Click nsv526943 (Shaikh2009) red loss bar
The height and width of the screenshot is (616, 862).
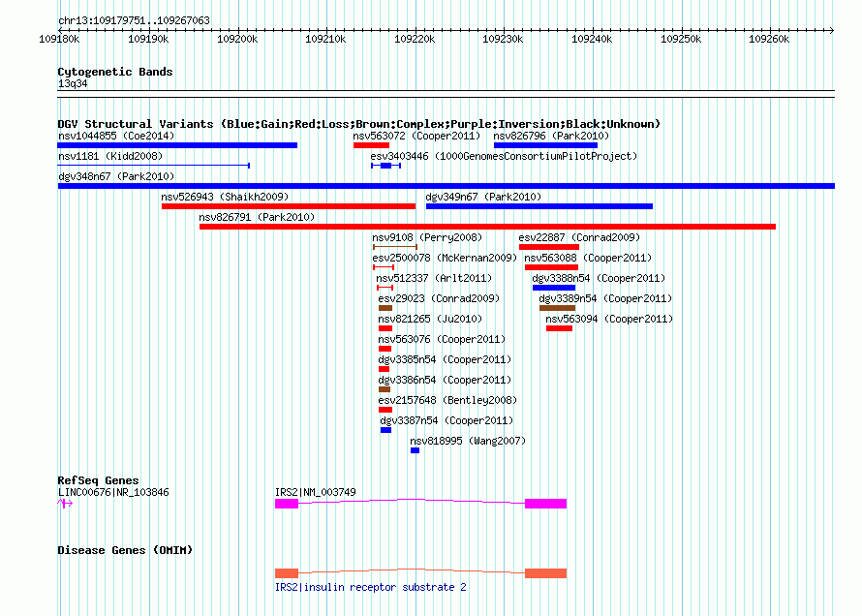click(x=289, y=206)
